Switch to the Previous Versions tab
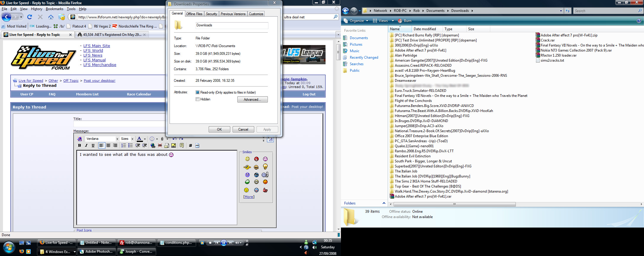This screenshot has height=256, width=644. [233, 14]
